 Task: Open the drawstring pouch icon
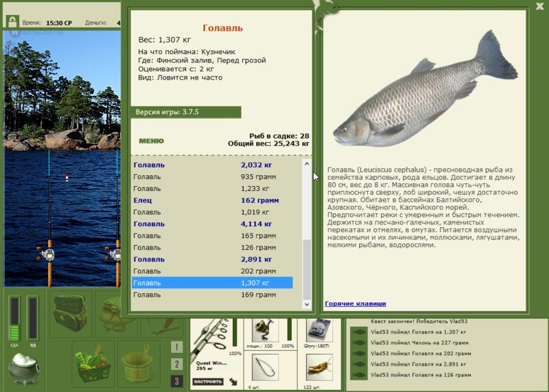pos(111,314)
